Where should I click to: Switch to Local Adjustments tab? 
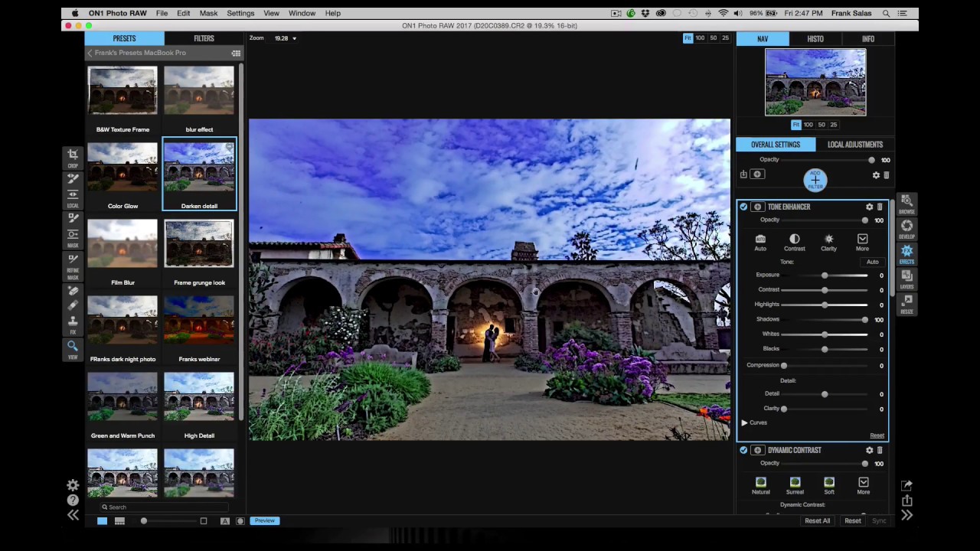coord(854,145)
